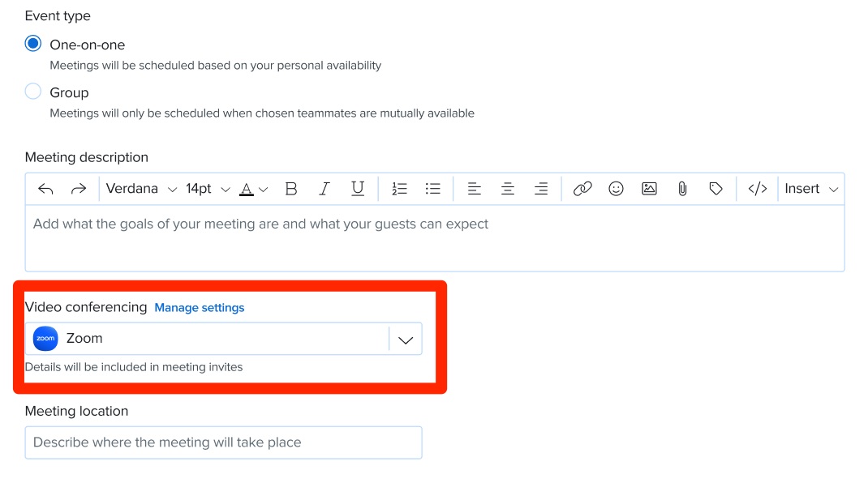Select the Group event type
Screen dimensions: 868x483
coord(33,92)
